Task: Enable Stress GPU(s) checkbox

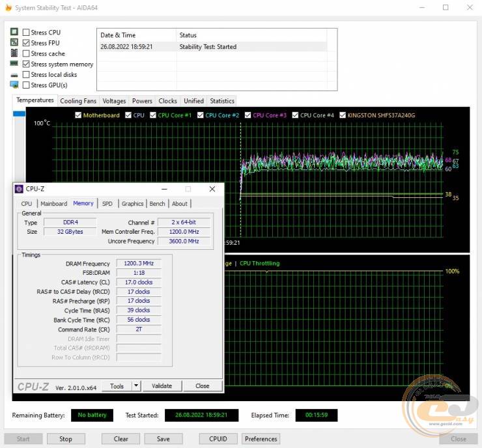Action: click(x=26, y=85)
